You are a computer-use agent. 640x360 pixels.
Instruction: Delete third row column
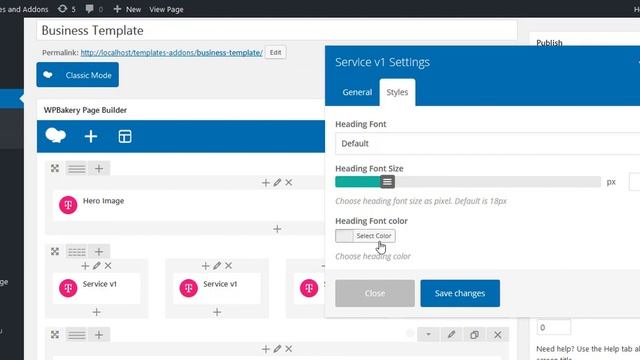(289, 349)
